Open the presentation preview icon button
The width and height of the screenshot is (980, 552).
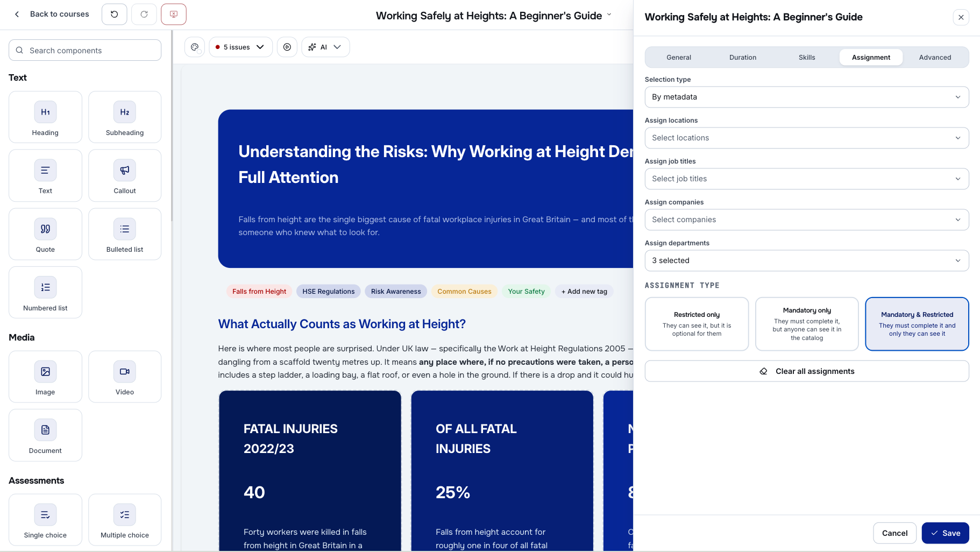[x=174, y=15]
